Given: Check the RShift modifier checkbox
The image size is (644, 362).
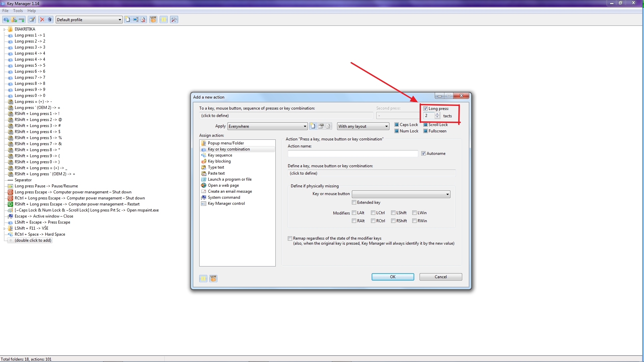Looking at the screenshot, I should [x=393, y=221].
